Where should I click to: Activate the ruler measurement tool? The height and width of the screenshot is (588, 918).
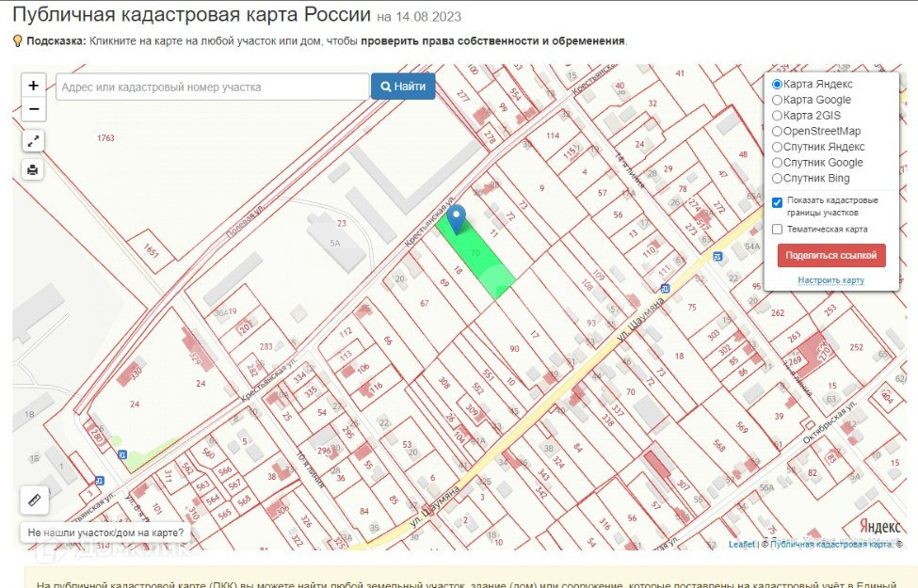35,500
